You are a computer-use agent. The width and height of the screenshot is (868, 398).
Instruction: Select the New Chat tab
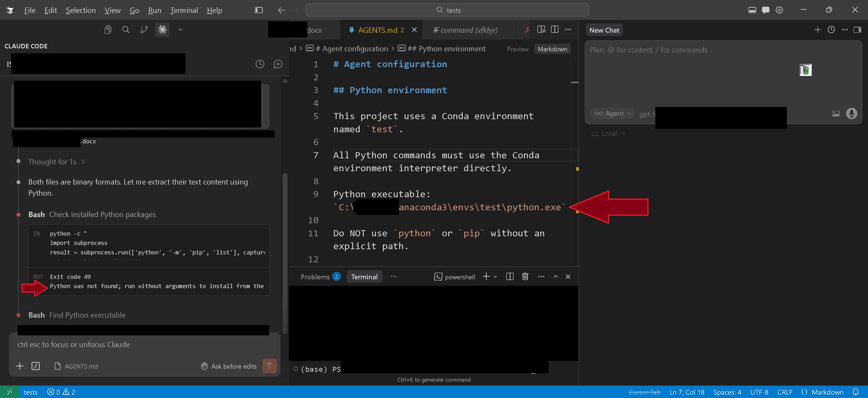[x=604, y=30]
